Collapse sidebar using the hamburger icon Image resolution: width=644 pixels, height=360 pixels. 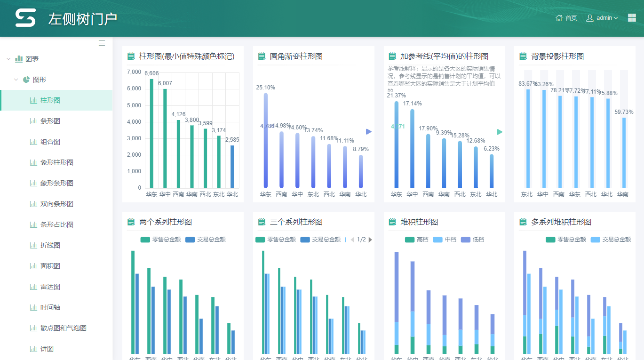click(102, 43)
